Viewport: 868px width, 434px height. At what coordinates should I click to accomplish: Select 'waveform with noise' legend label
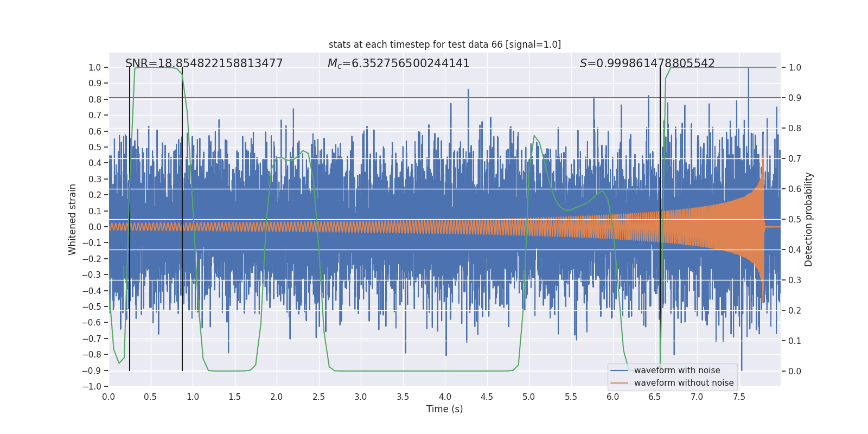[677, 371]
